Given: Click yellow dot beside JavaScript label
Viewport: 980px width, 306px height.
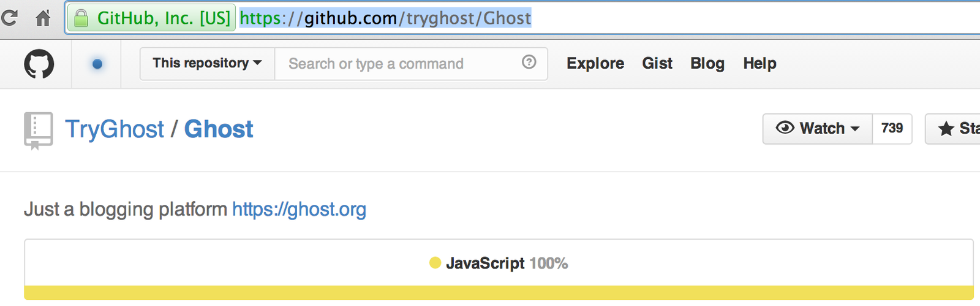Looking at the screenshot, I should (x=435, y=263).
